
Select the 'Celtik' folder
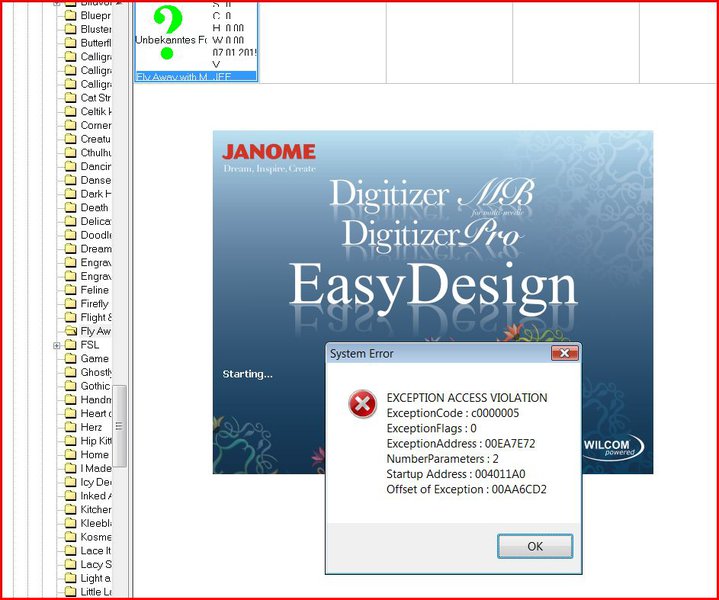coord(95,111)
